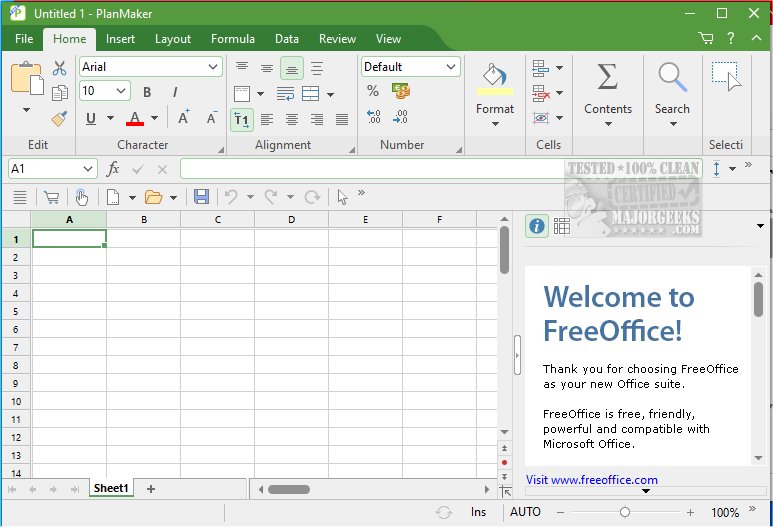Add a new sheet with plus button

click(151, 489)
